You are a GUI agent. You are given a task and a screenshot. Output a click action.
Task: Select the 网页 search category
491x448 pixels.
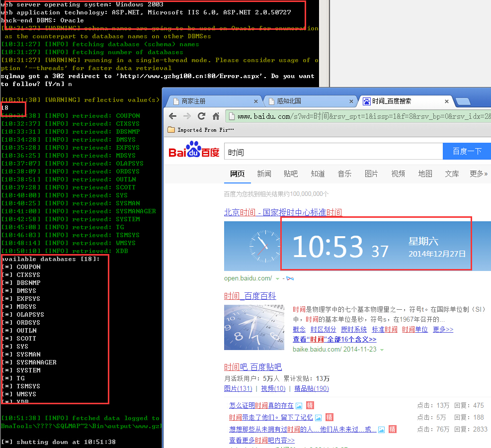pyautogui.click(x=238, y=174)
